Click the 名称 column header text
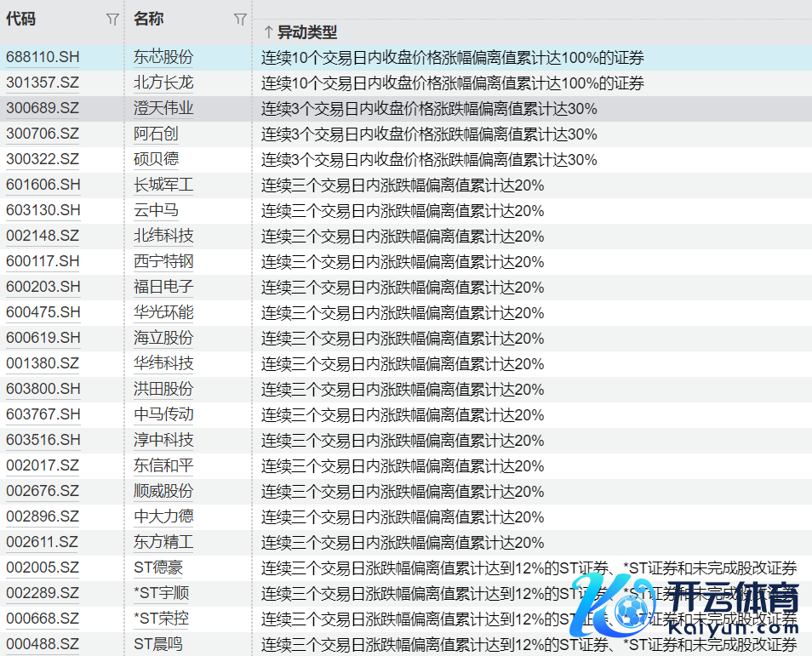Viewport: 812px width, 656px height. [149, 19]
